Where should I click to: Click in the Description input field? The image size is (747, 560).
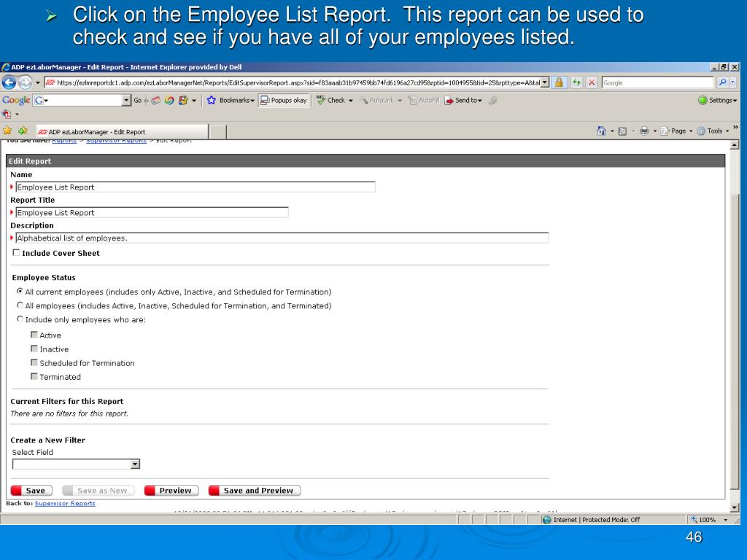[282, 238]
